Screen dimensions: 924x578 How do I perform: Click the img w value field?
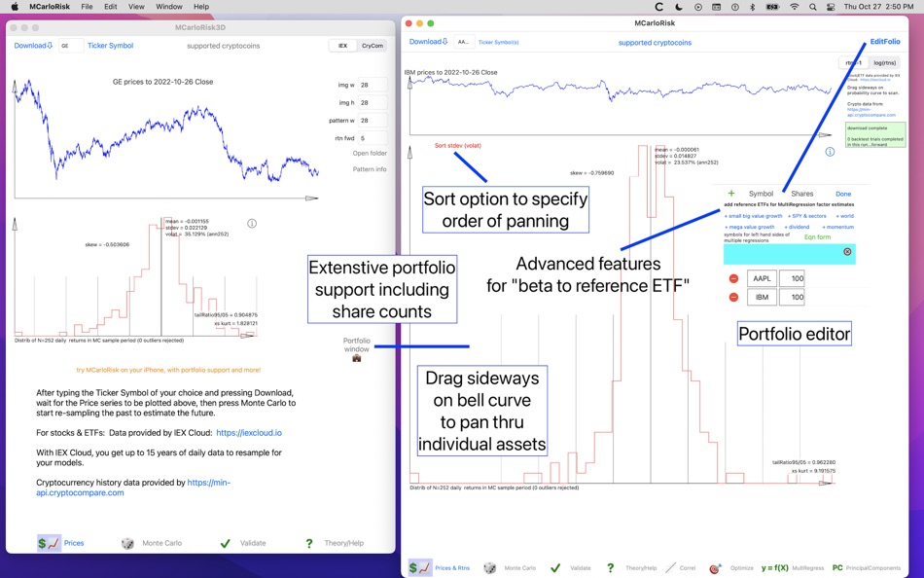click(373, 85)
